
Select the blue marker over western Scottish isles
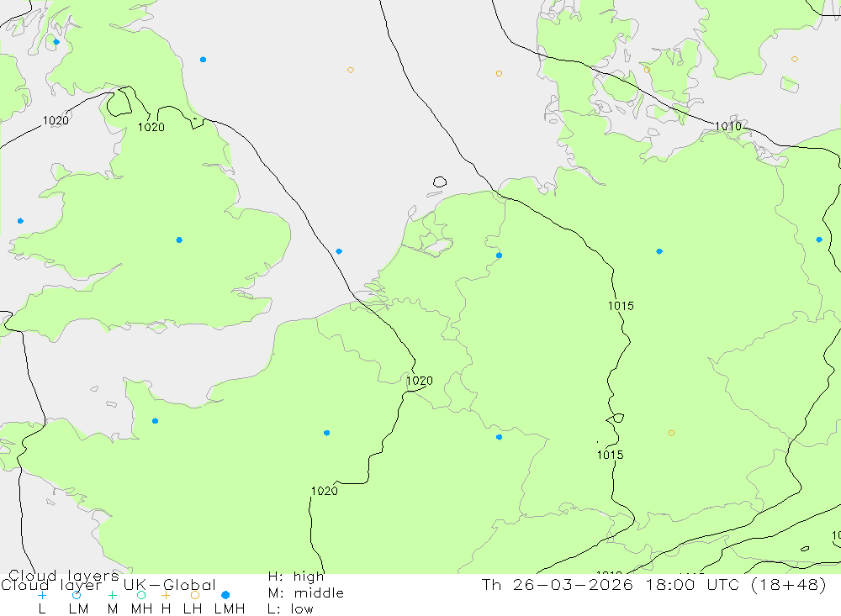56,42
